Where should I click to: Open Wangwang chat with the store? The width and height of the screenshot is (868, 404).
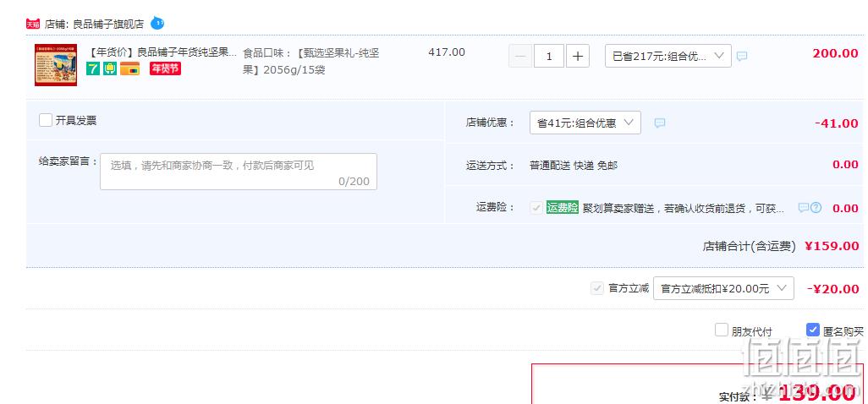click(x=157, y=23)
